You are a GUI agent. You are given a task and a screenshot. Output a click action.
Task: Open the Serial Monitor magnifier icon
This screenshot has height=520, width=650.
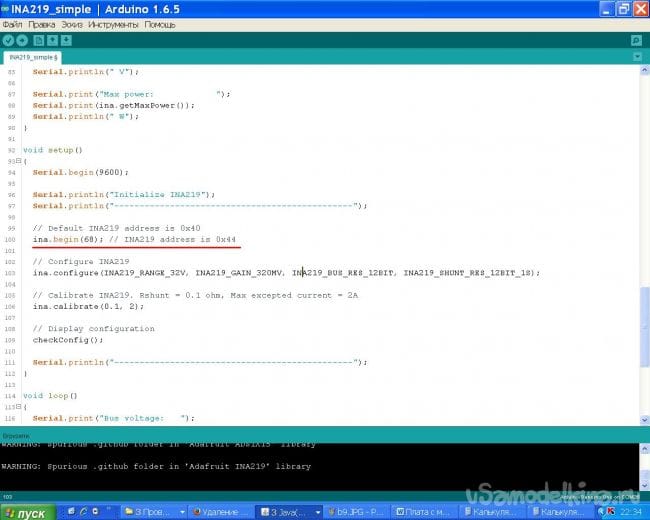coord(635,41)
